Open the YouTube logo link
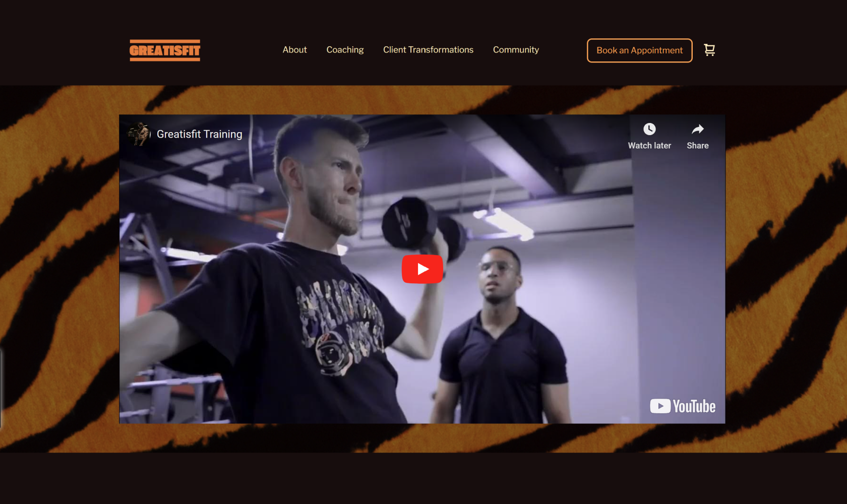The image size is (847, 504). click(683, 406)
